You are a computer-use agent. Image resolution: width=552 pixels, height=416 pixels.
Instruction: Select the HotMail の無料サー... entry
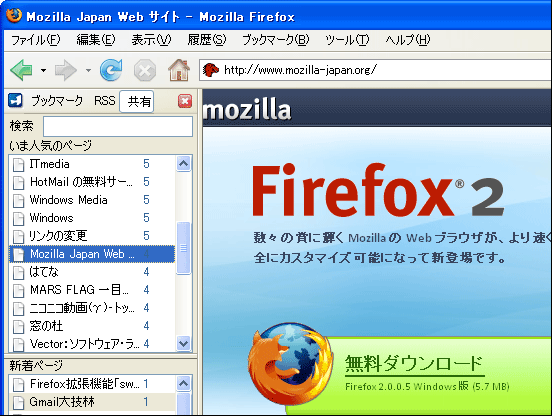click(x=92, y=182)
